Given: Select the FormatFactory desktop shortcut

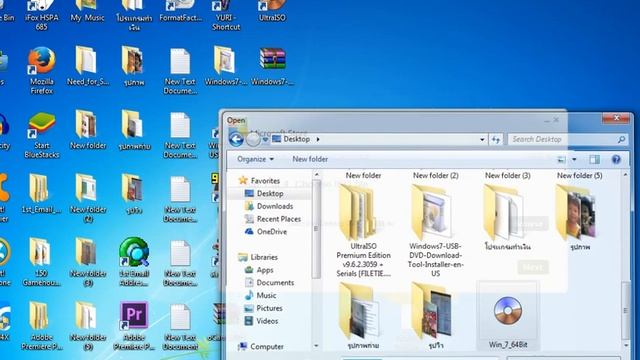Looking at the screenshot, I should tap(180, 11).
